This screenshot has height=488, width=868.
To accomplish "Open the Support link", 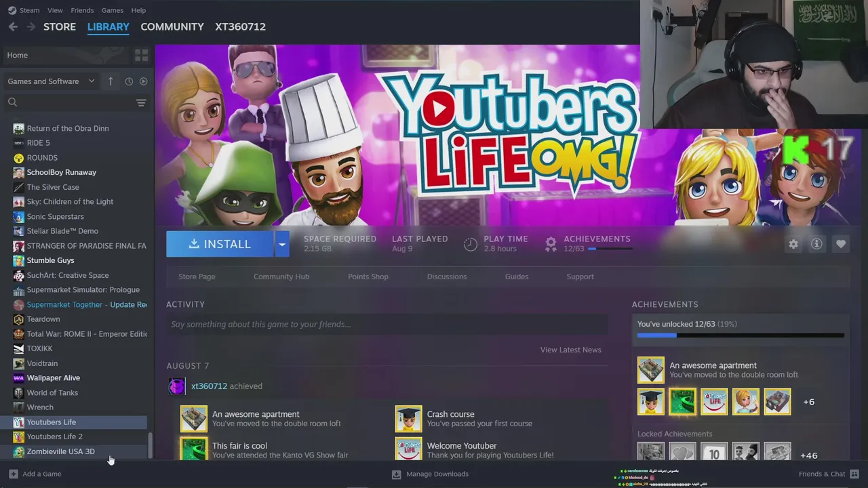I will (x=580, y=277).
